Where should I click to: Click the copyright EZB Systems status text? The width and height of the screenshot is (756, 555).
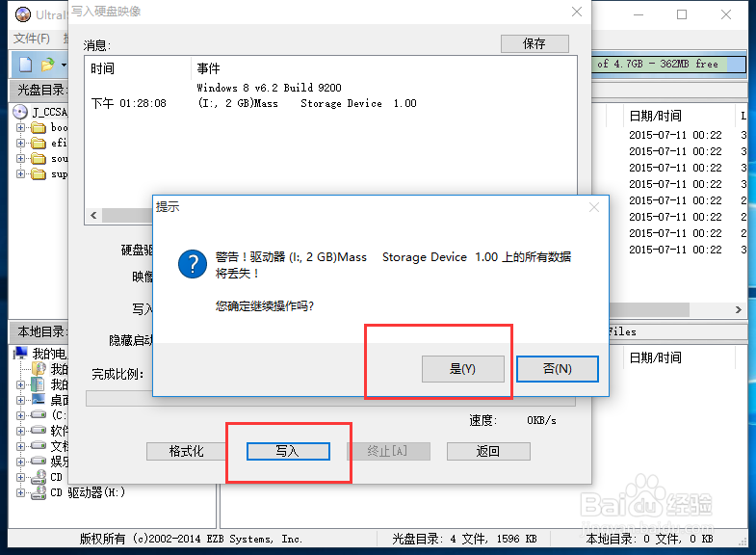click(192, 539)
